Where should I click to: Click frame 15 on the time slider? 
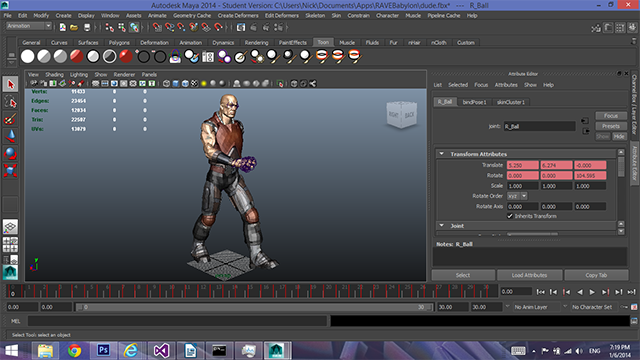tap(250, 290)
